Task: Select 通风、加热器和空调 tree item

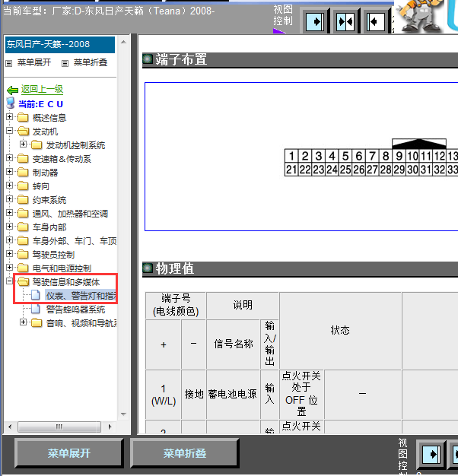Action: [70, 214]
